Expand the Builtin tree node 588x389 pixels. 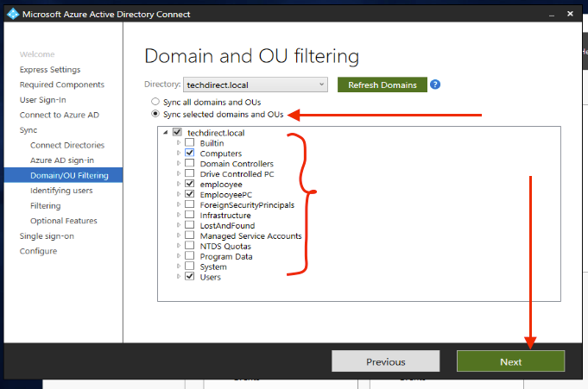pos(179,143)
